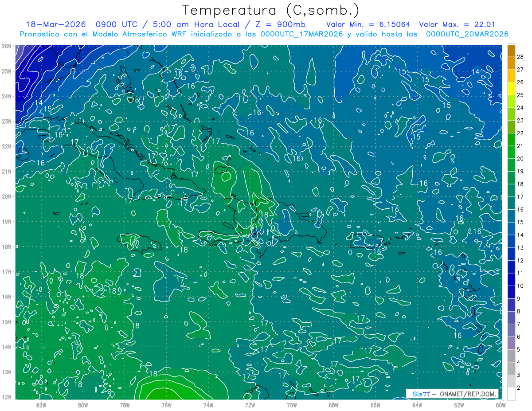Click the '17N' latitude label
Image resolution: width=532 pixels, height=411 pixels.
7,271
